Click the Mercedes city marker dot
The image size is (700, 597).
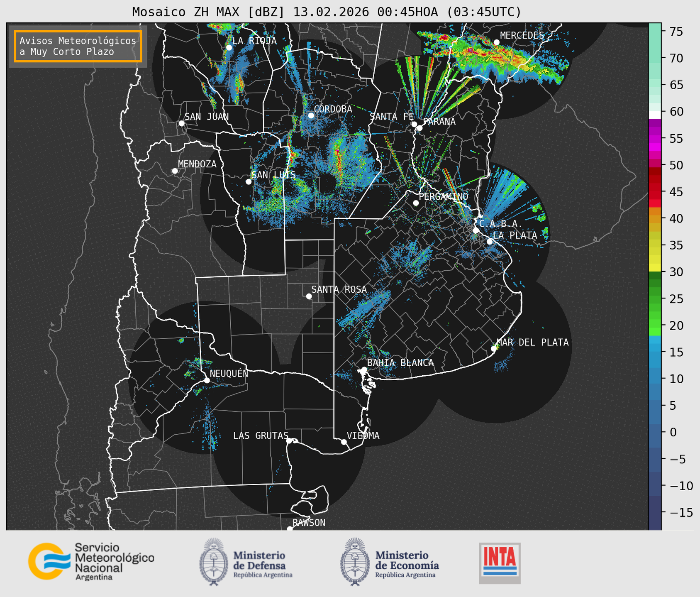(496, 42)
